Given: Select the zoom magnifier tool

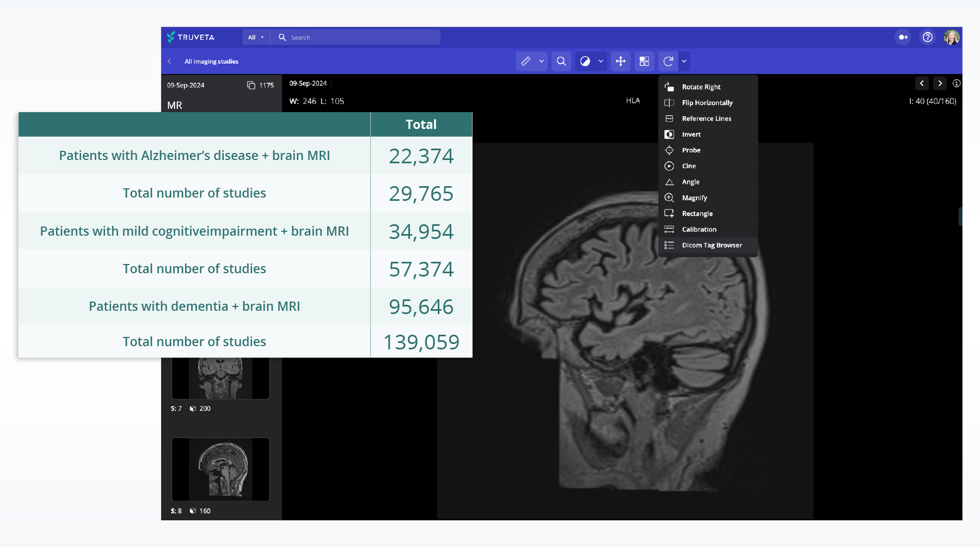Looking at the screenshot, I should [561, 62].
